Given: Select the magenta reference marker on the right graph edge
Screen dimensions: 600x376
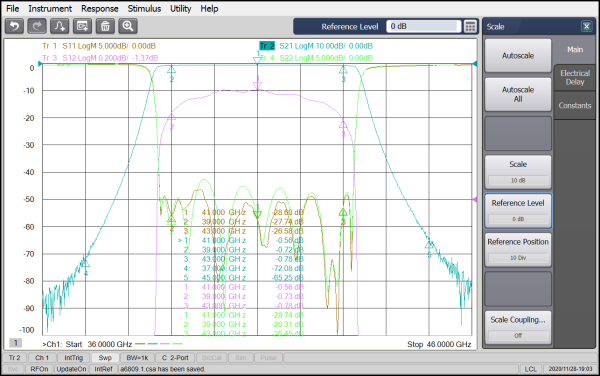Looking at the screenshot, I should click(x=474, y=199).
